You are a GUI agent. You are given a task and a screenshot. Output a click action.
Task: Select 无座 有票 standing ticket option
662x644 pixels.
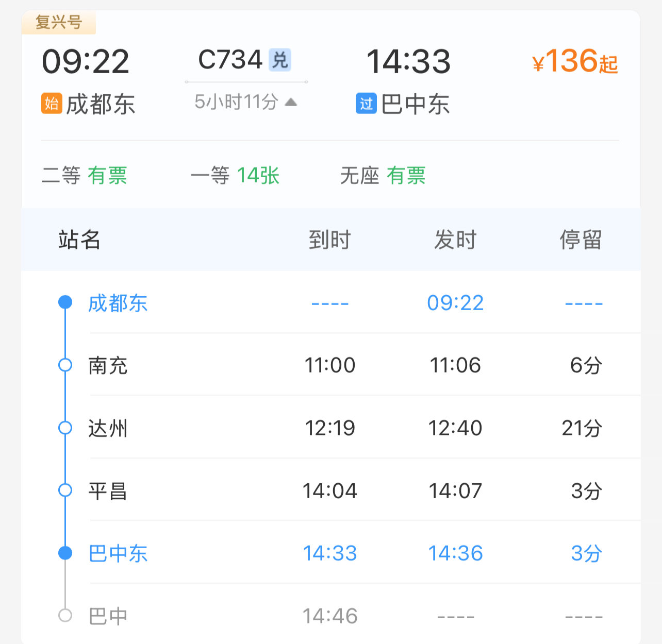pos(383,176)
